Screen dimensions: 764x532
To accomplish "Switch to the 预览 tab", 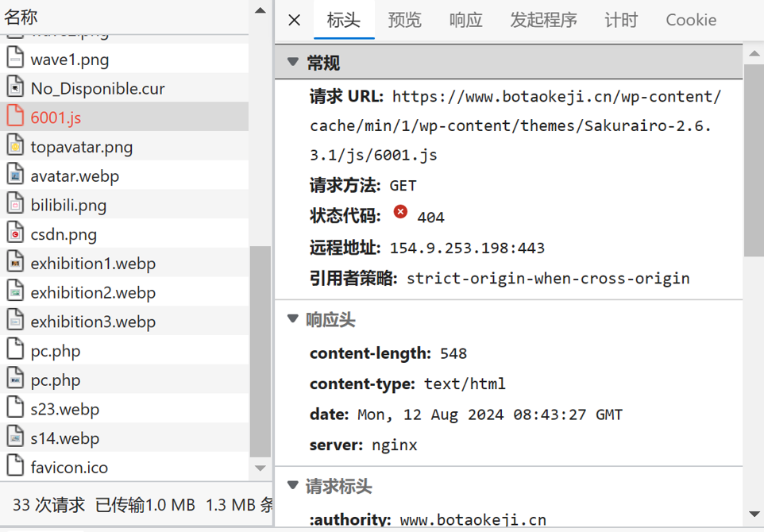I will 405,21.
